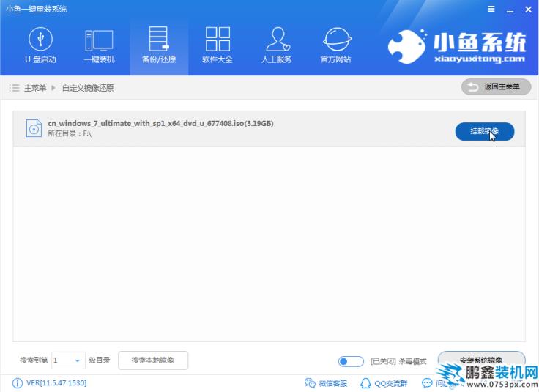
Task: Switch to the 一键装机 section
Action: point(100,45)
